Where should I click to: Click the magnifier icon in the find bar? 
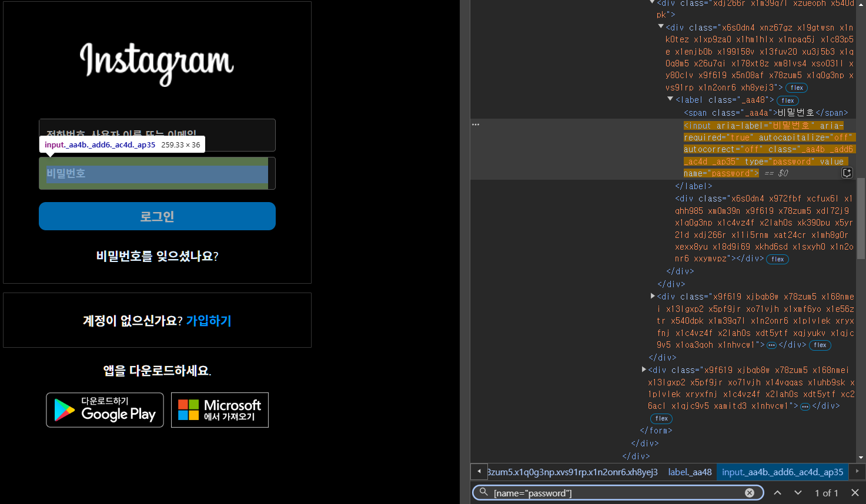point(483,492)
